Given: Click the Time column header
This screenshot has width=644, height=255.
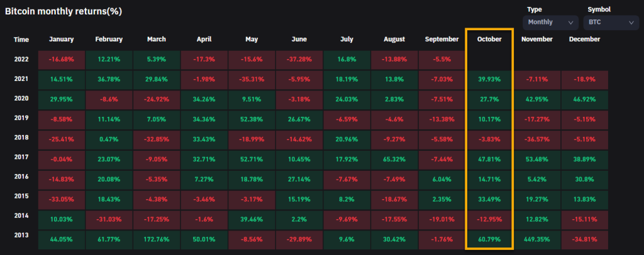Looking at the screenshot, I should (21, 39).
